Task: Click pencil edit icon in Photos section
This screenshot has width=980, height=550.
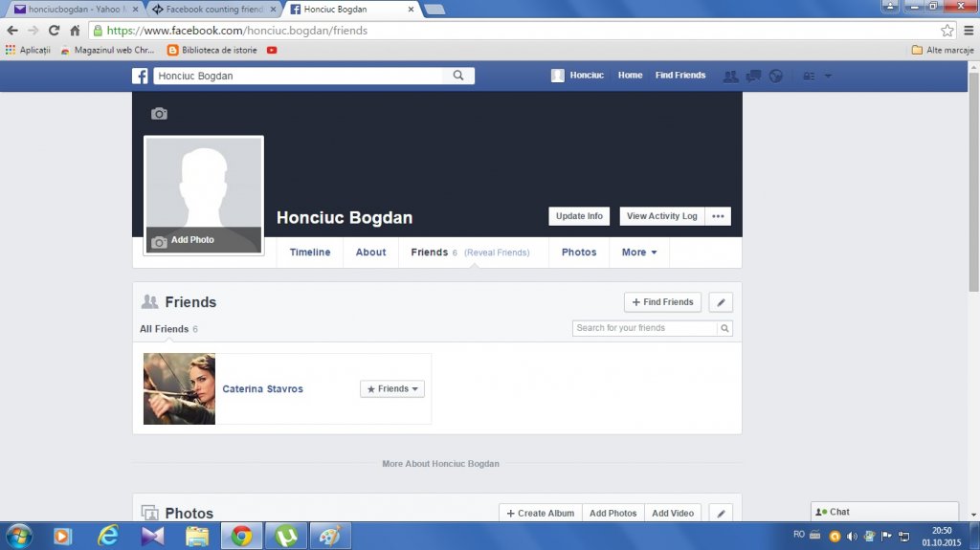Action: point(721,513)
